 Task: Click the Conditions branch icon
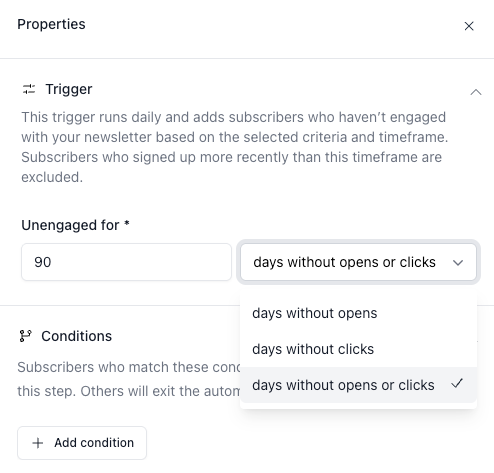[x=25, y=336]
